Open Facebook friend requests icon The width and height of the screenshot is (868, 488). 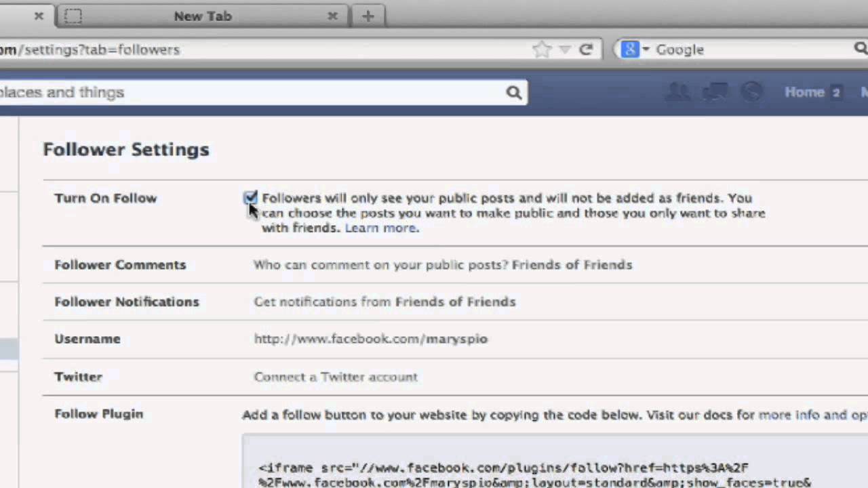click(x=677, y=92)
